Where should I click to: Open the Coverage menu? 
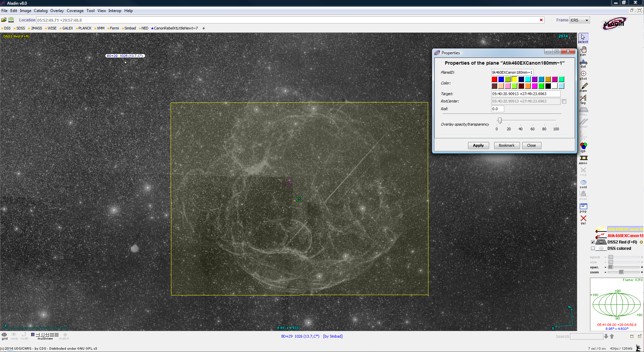click(x=75, y=11)
